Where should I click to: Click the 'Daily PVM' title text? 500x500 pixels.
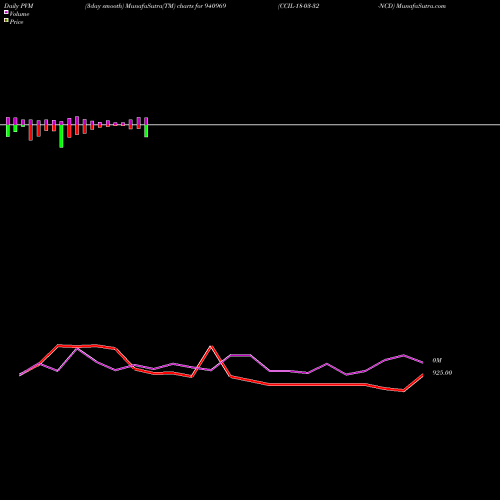(x=19, y=6)
